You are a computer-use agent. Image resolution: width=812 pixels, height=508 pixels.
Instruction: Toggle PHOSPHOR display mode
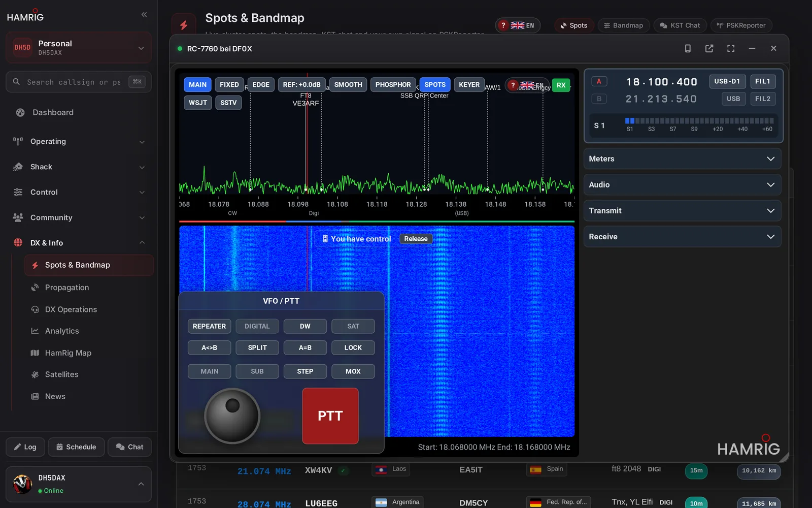pyautogui.click(x=393, y=85)
